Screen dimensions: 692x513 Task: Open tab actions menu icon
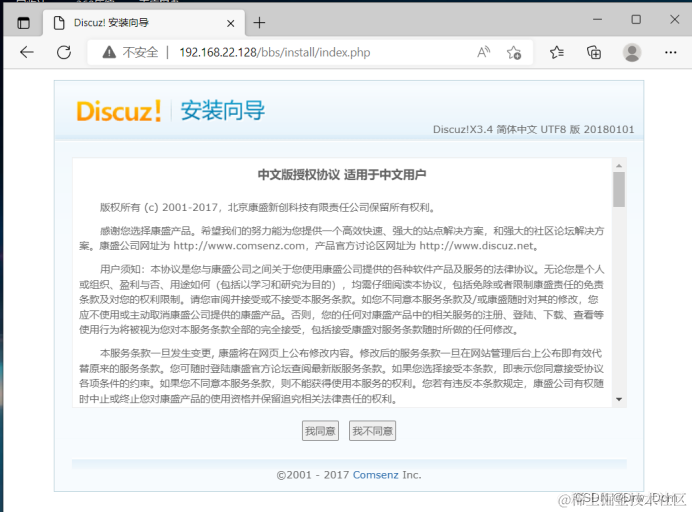[23, 23]
